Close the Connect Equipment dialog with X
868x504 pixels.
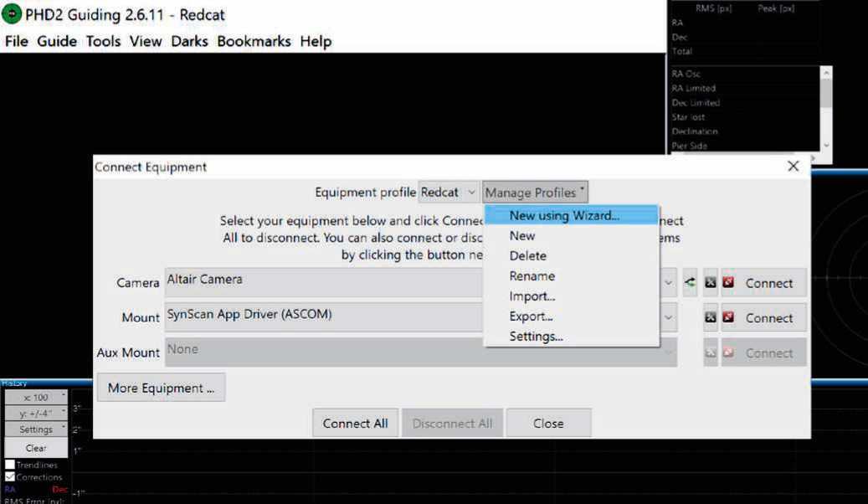(x=794, y=166)
